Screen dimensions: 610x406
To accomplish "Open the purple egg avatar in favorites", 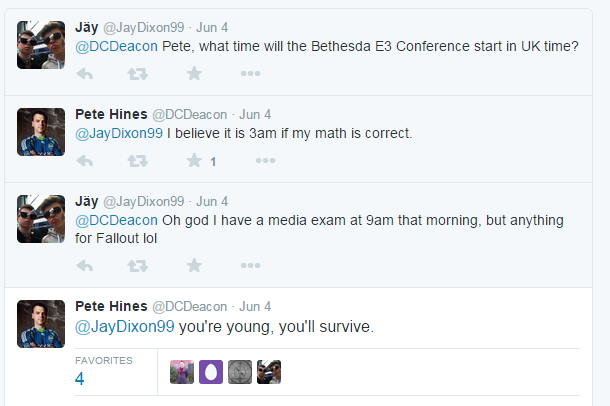I will coord(210,371).
